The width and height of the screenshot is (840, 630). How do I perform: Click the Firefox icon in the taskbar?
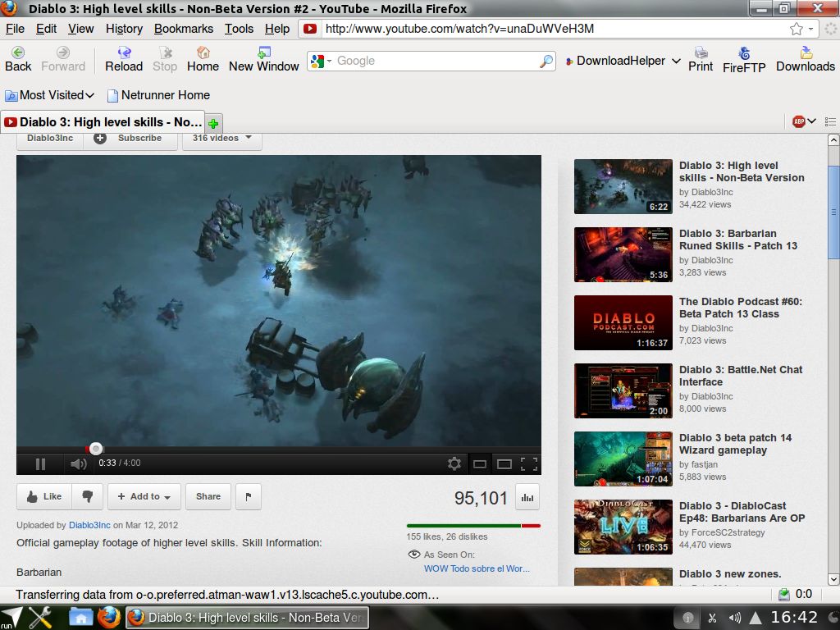(109, 617)
